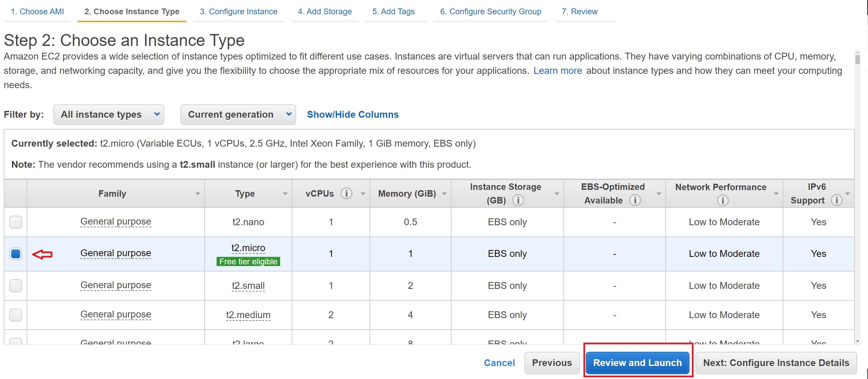Click the IPv6 Support info icon
The image size is (868, 379).
coord(836,200)
